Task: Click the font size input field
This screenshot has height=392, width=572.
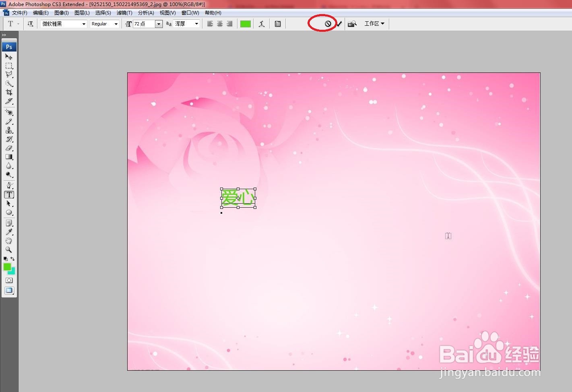Action: tap(144, 24)
